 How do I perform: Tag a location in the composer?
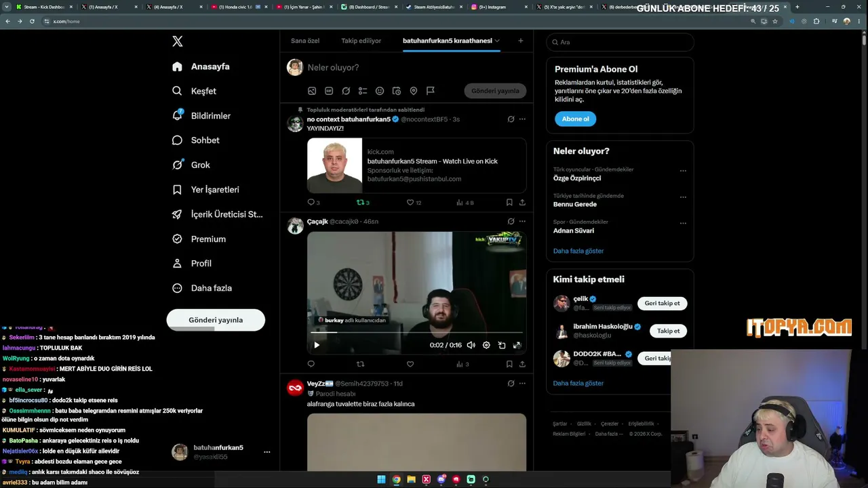pyautogui.click(x=414, y=91)
